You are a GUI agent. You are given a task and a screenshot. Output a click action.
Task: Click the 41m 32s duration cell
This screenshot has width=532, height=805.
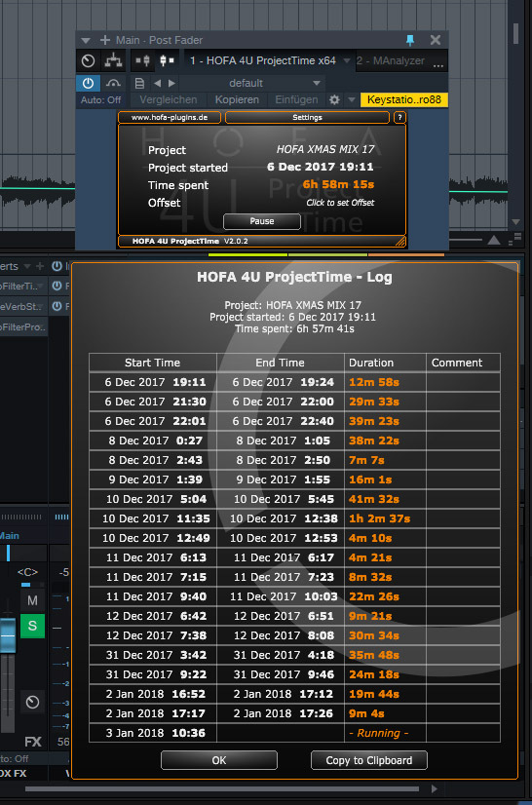pos(385,499)
